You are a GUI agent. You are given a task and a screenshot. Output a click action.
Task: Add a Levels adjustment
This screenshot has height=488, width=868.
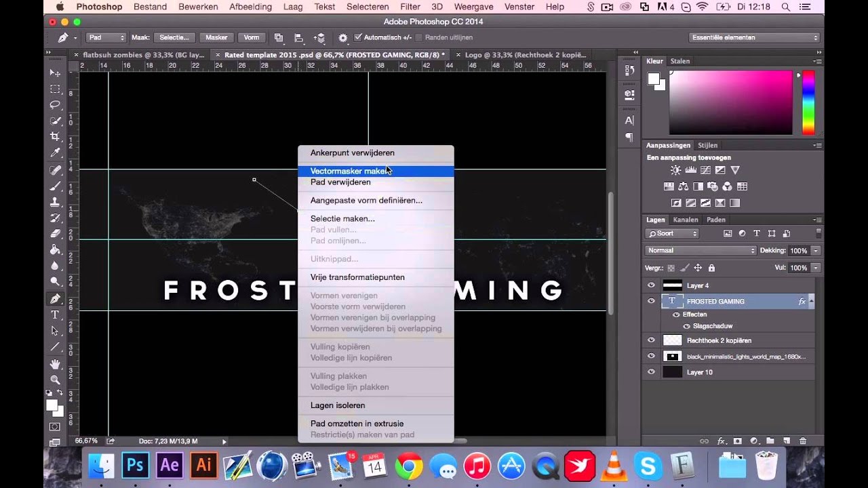690,170
